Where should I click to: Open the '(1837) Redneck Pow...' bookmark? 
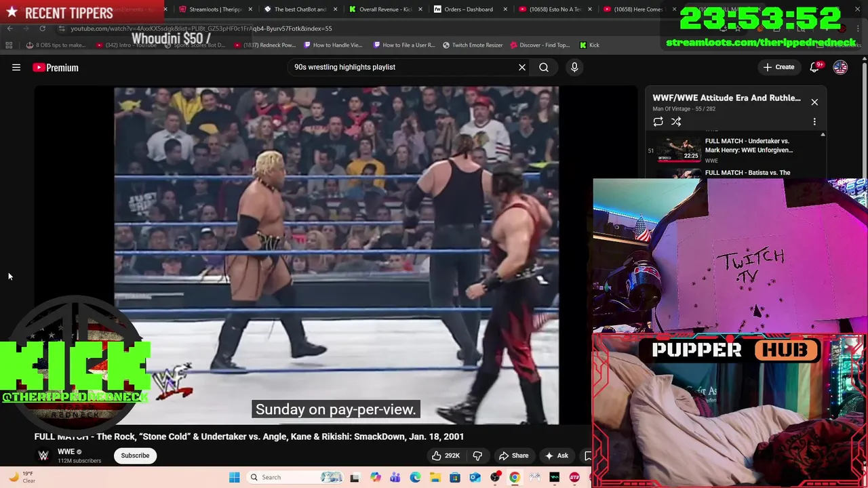264,45
